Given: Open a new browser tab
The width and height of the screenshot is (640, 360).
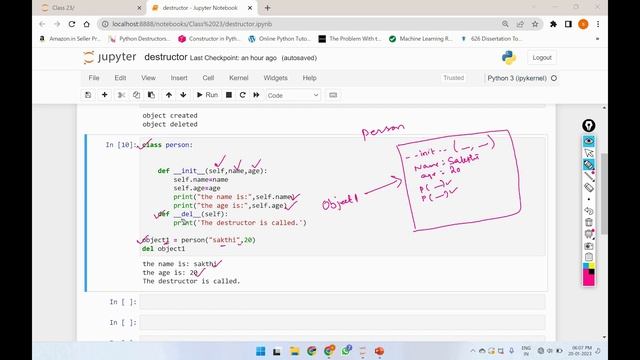Looking at the screenshot, I should [x=267, y=8].
